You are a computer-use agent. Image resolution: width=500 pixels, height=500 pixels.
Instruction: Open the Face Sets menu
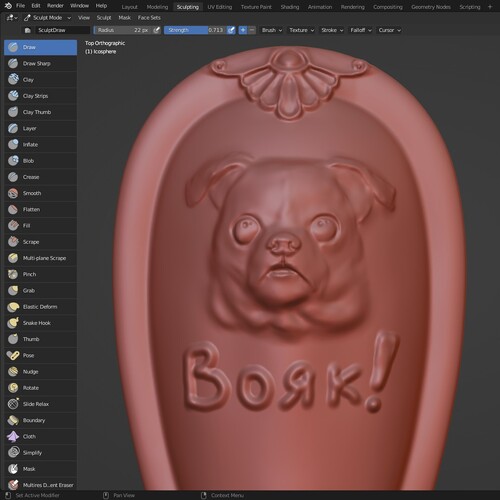tap(149, 18)
